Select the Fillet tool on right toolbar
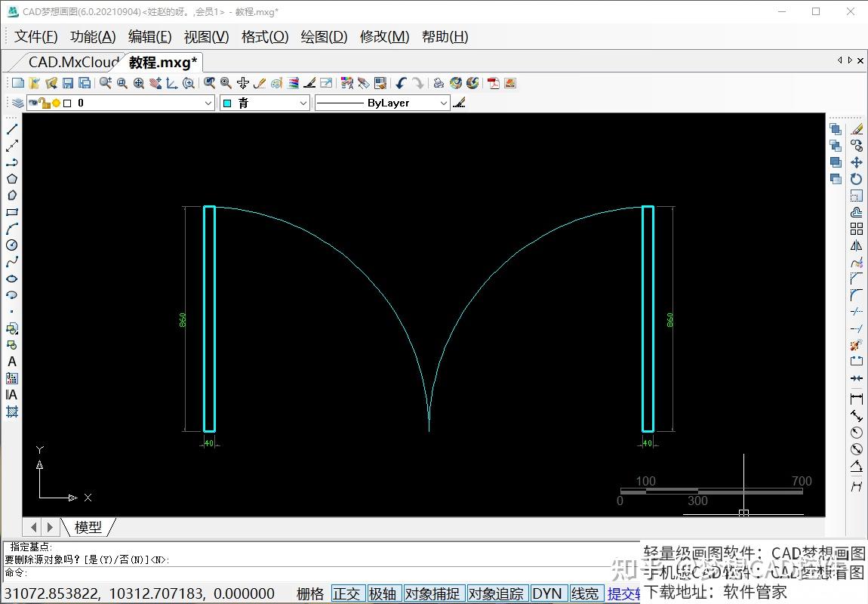 pos(857,295)
